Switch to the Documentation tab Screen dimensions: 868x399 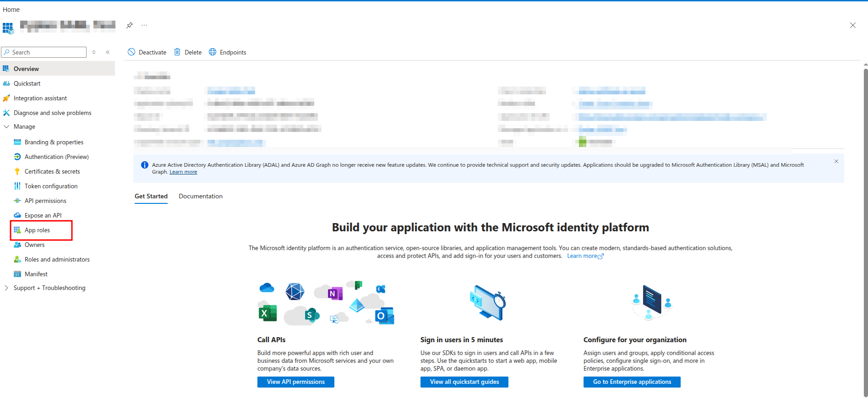[x=201, y=196]
